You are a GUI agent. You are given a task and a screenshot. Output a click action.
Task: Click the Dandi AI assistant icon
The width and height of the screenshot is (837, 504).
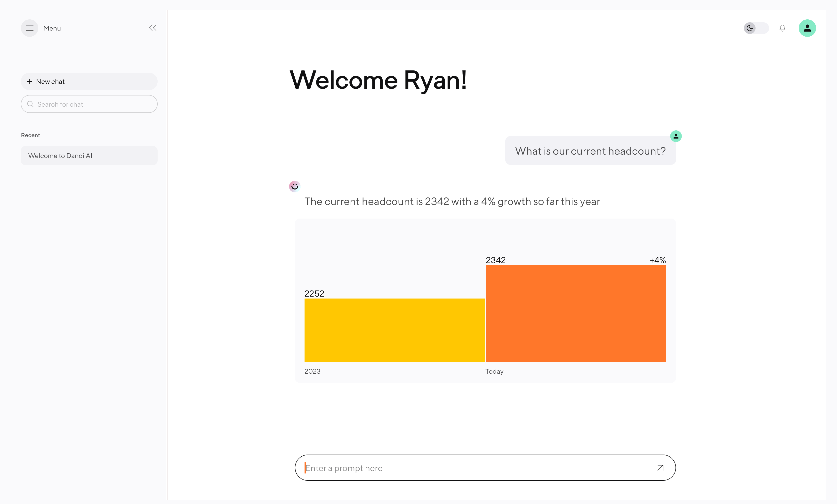(x=294, y=186)
